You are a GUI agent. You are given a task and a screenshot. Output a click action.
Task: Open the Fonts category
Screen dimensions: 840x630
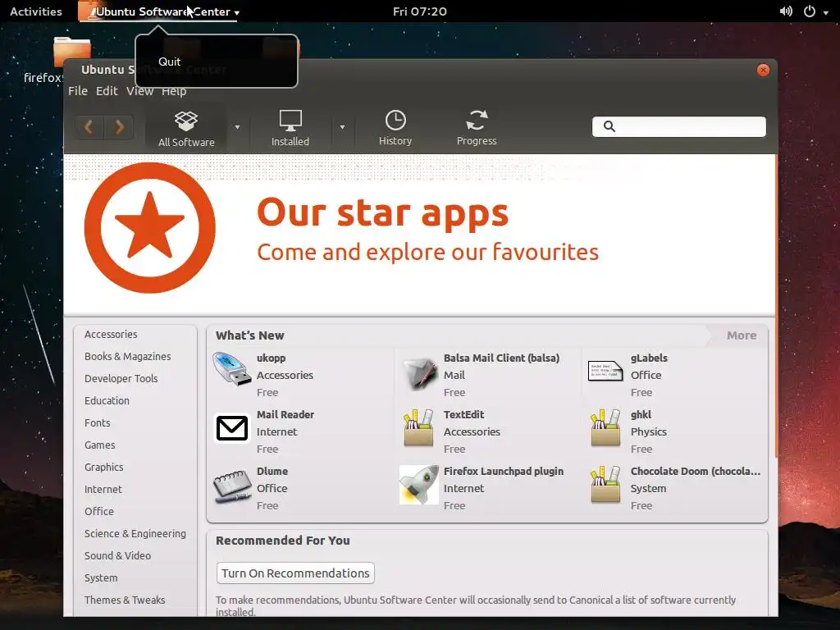coord(97,422)
